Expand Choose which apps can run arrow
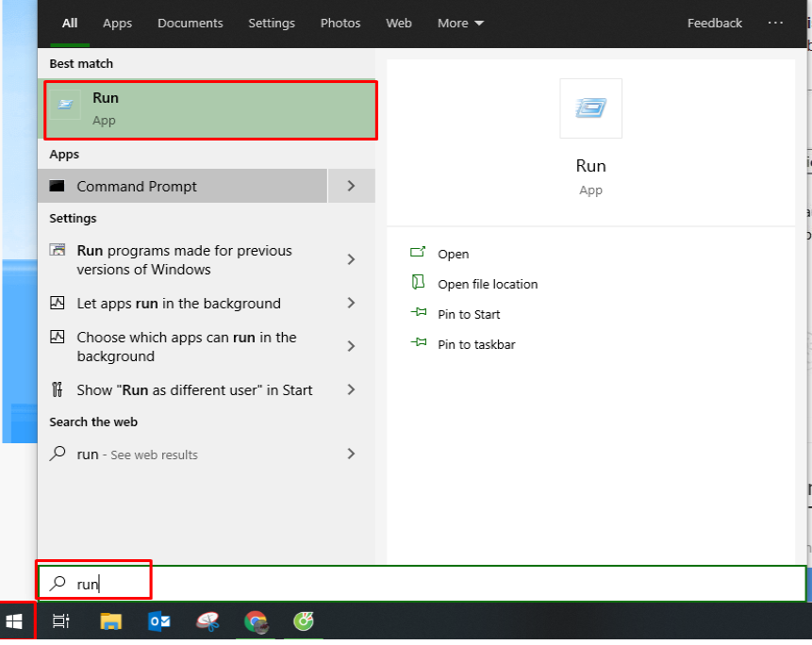The width and height of the screenshot is (812, 645). pyautogui.click(x=351, y=346)
